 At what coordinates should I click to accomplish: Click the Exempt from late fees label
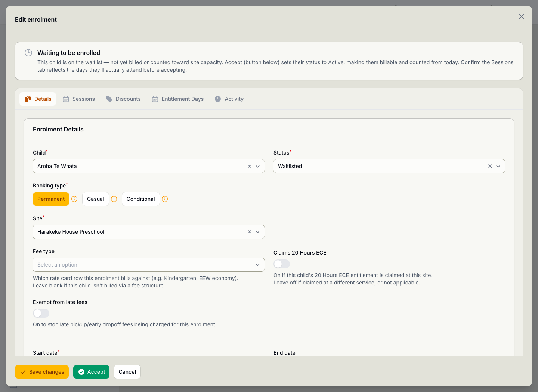[60, 302]
